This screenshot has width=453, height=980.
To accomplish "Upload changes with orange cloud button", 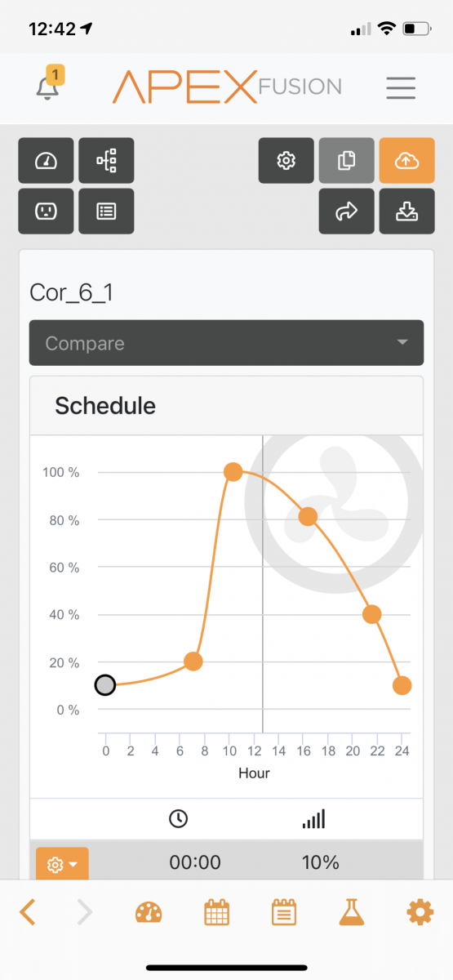I will 407,160.
